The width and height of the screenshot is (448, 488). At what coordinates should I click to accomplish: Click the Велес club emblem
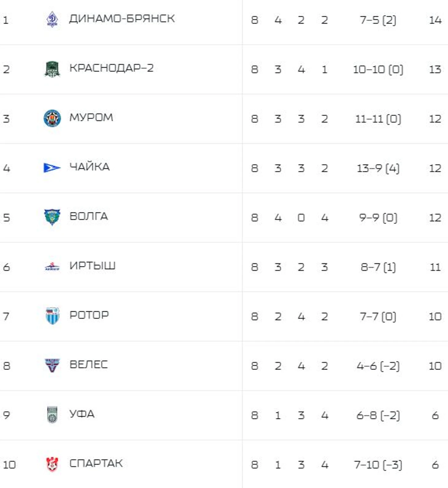52,365
